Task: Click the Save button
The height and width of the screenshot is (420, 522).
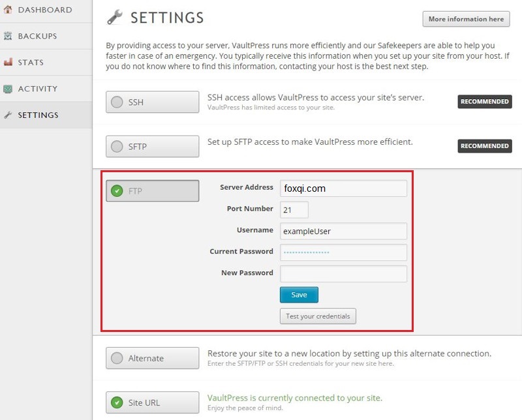Action: point(299,295)
